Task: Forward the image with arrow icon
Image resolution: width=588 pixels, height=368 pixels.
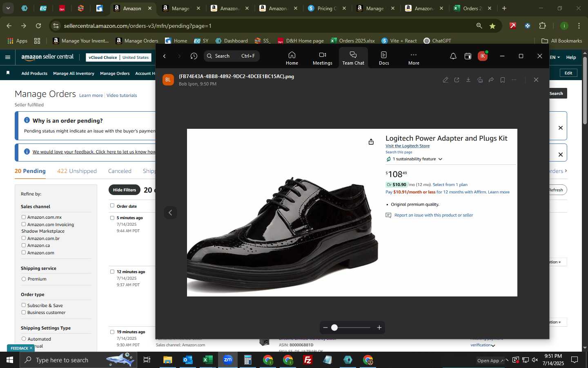Action: coord(491,80)
